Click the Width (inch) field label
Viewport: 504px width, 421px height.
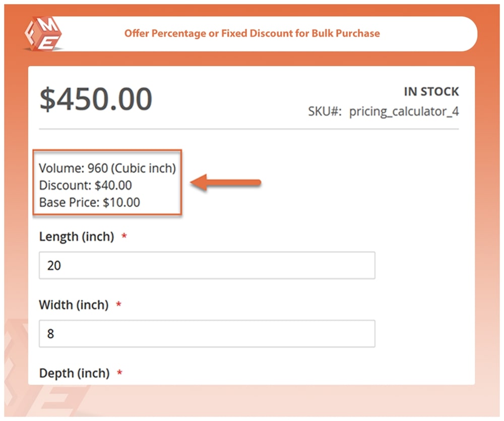click(x=74, y=305)
